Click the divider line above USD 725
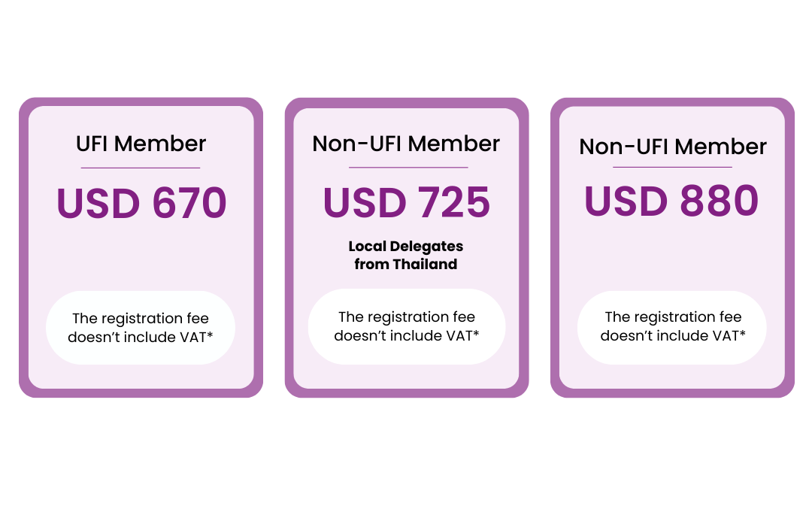This screenshot has width=812, height=524. (408, 168)
